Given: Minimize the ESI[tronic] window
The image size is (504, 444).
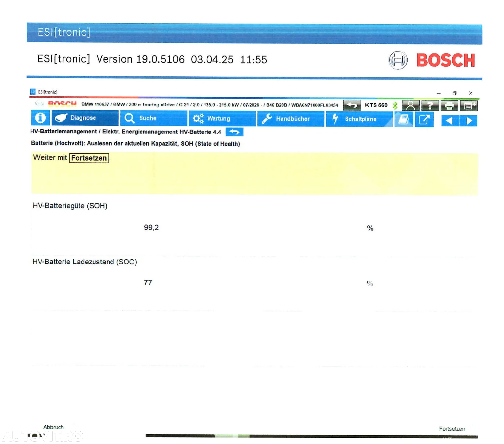Looking at the screenshot, I should (438, 93).
